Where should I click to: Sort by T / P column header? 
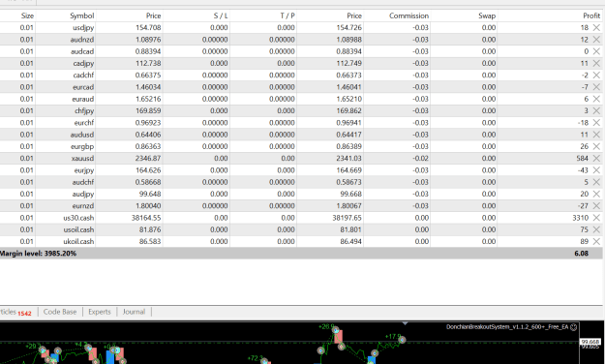pos(287,15)
